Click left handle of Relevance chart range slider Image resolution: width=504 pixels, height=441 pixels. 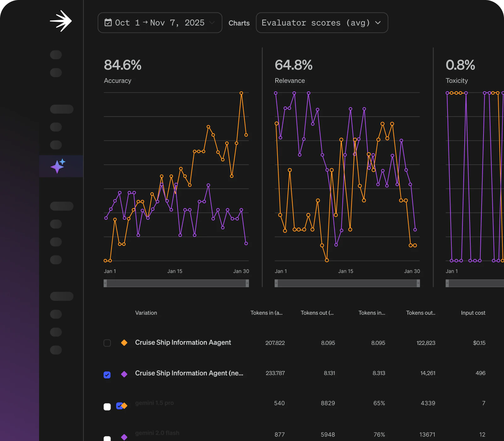pyautogui.click(x=276, y=283)
